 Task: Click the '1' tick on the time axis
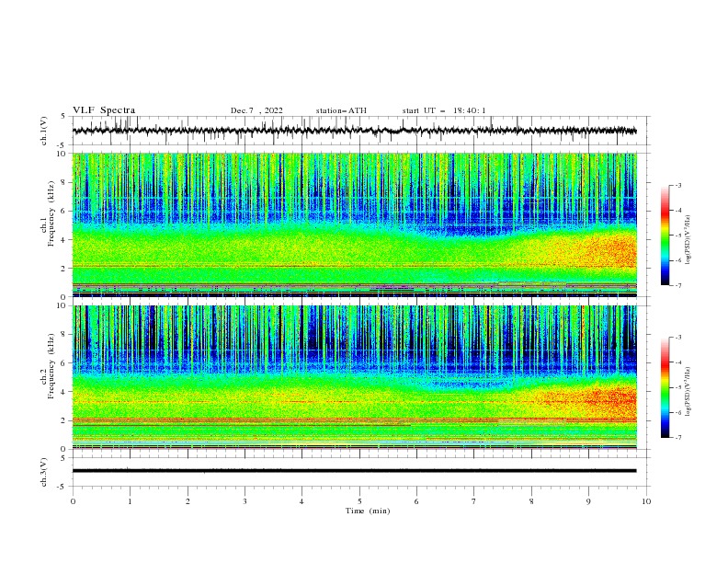tap(130, 501)
